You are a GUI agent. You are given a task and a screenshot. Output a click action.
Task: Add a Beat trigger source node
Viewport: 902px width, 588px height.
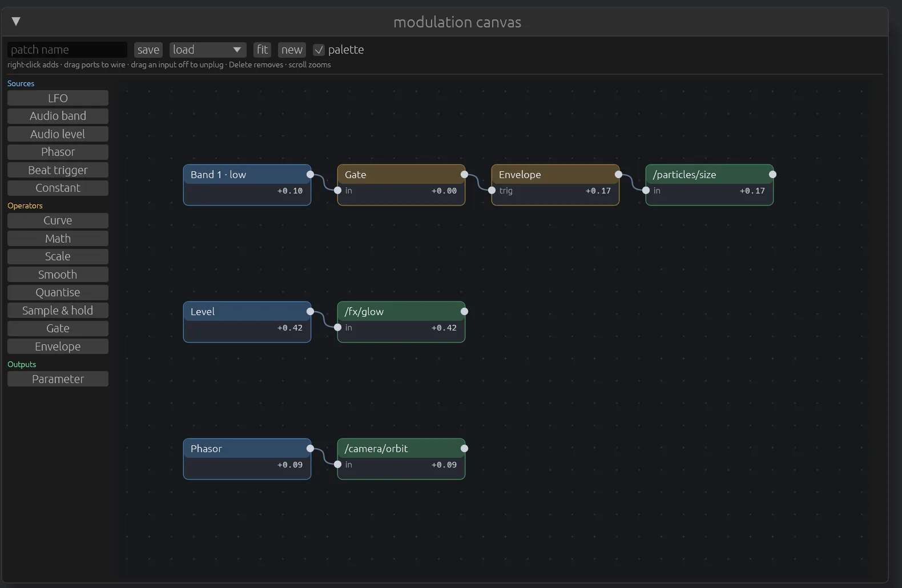[58, 170]
